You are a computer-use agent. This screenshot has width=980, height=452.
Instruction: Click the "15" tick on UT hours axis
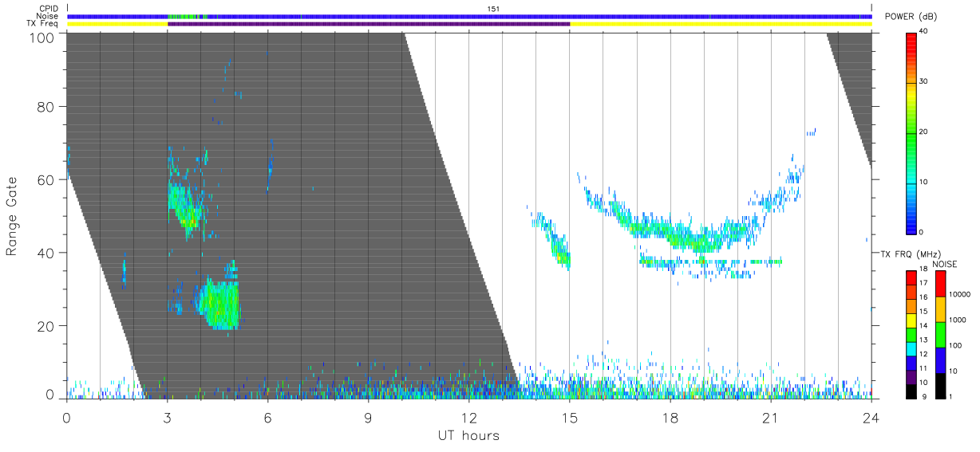570,418
